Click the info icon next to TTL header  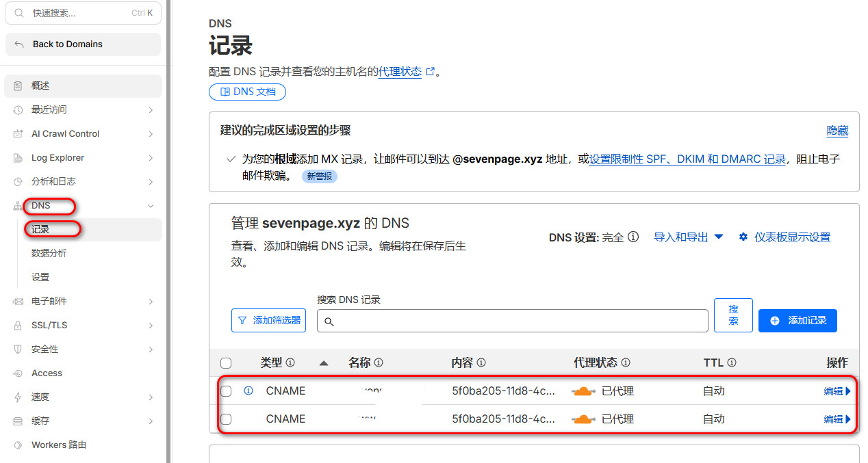(x=731, y=363)
